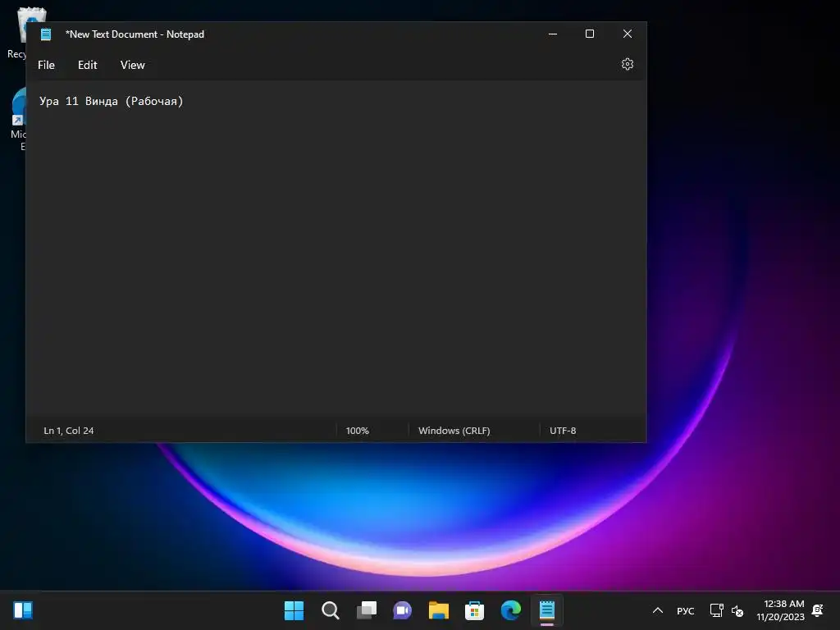Click 'Ln 1, Col 24' in status bar
This screenshot has height=630, width=840.
(x=69, y=431)
